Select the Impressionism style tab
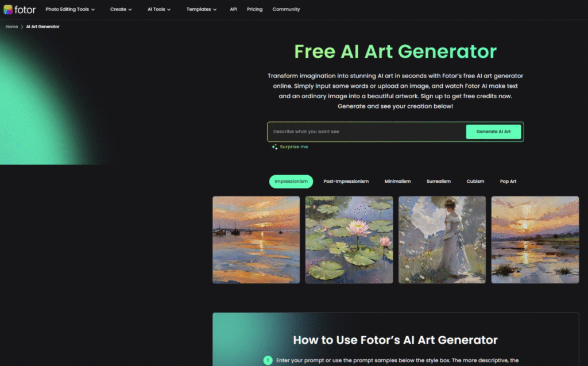Image resolution: width=588 pixels, height=366 pixels. (x=291, y=182)
